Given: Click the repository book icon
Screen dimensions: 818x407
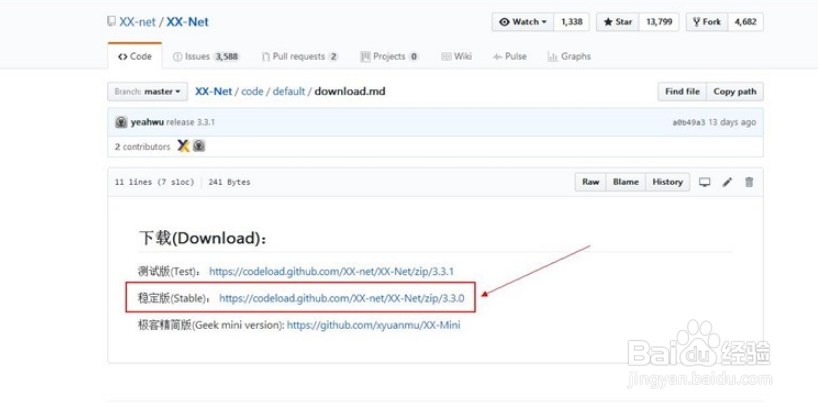Looking at the screenshot, I should point(111,21).
